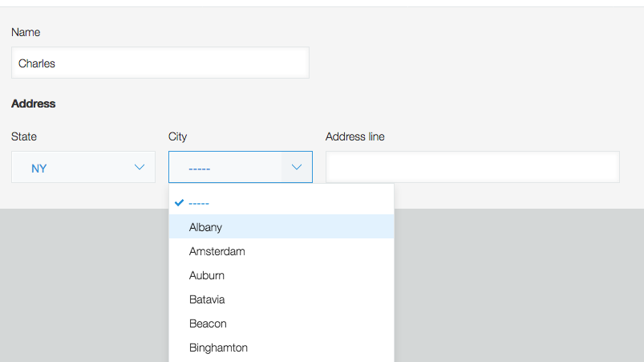This screenshot has height=362, width=644.
Task: Pick Auburn from the city options
Action: pos(206,275)
